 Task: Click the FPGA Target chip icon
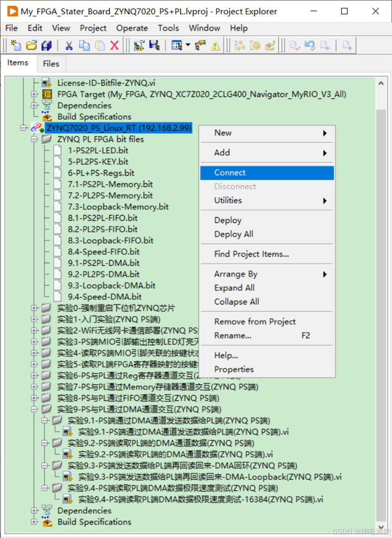pos(47,94)
